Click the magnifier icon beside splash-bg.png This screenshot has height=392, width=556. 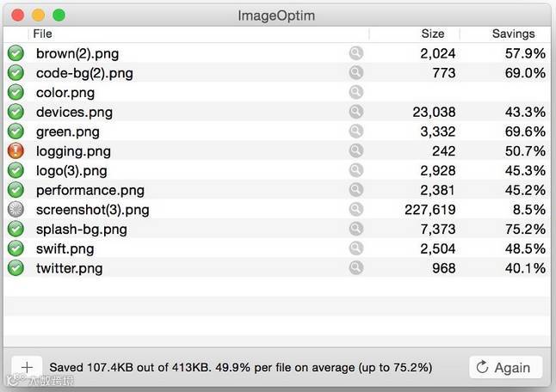coord(355,230)
